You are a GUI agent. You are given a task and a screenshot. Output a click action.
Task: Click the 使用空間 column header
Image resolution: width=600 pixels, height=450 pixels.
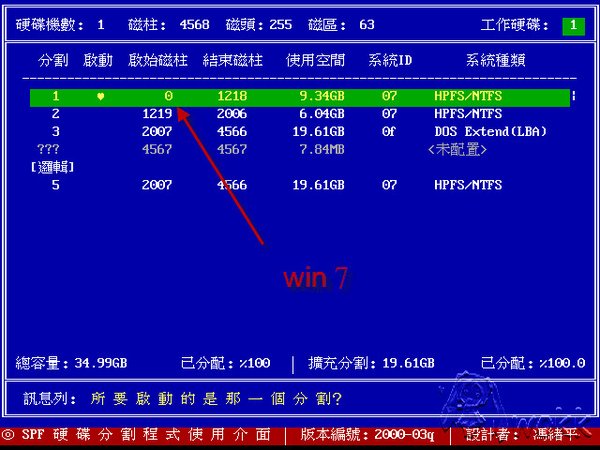(x=315, y=60)
